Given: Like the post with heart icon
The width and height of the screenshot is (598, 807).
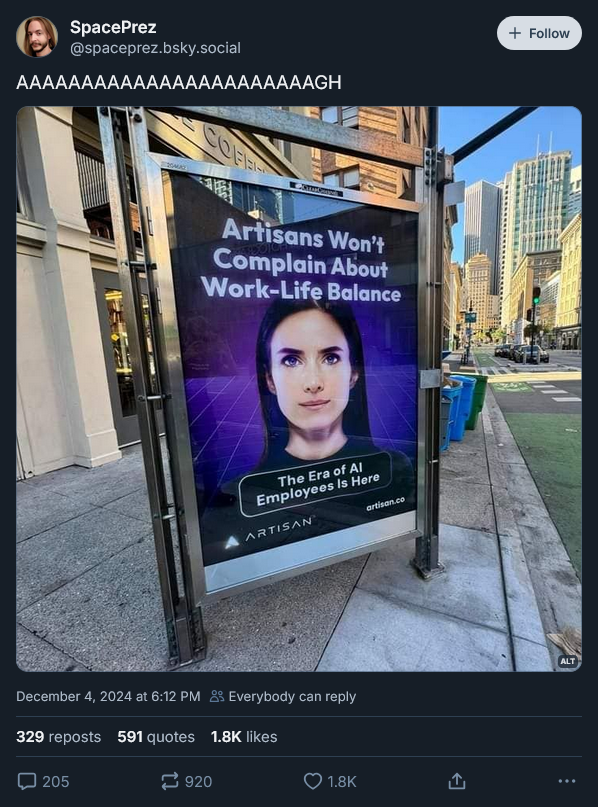Looking at the screenshot, I should (x=312, y=781).
